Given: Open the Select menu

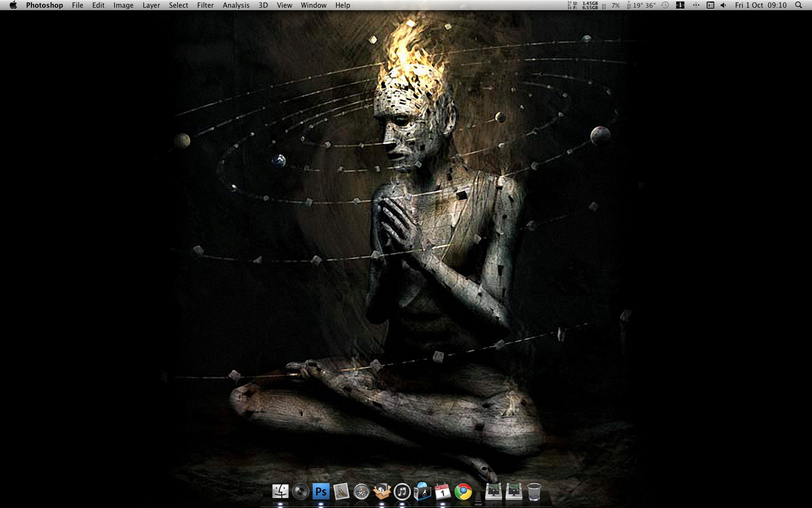Looking at the screenshot, I should point(178,5).
